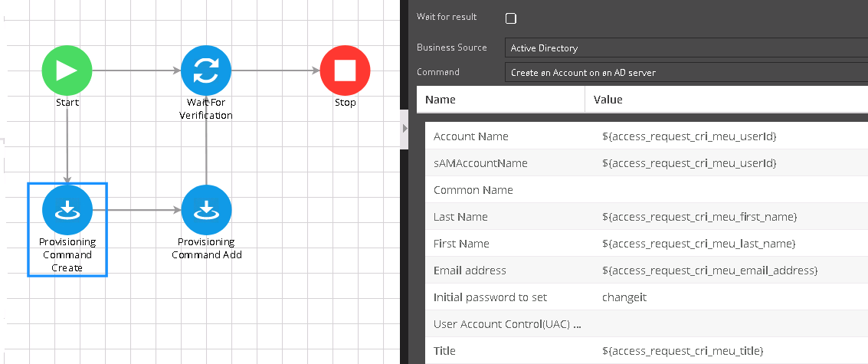Click the green Start node icon

[67, 71]
